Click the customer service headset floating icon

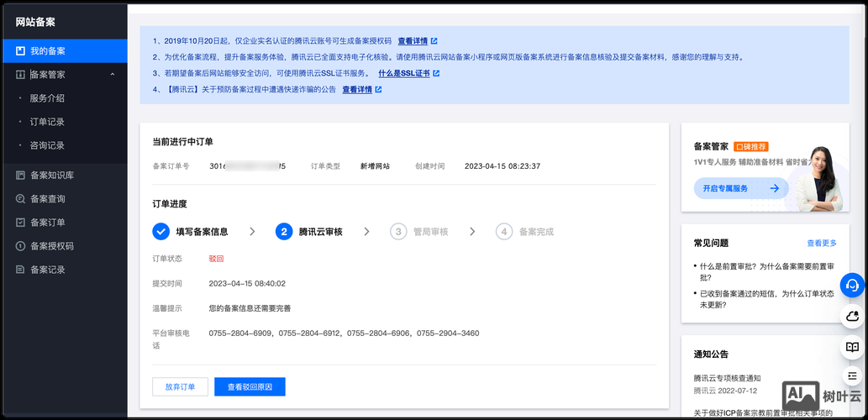[x=853, y=286]
